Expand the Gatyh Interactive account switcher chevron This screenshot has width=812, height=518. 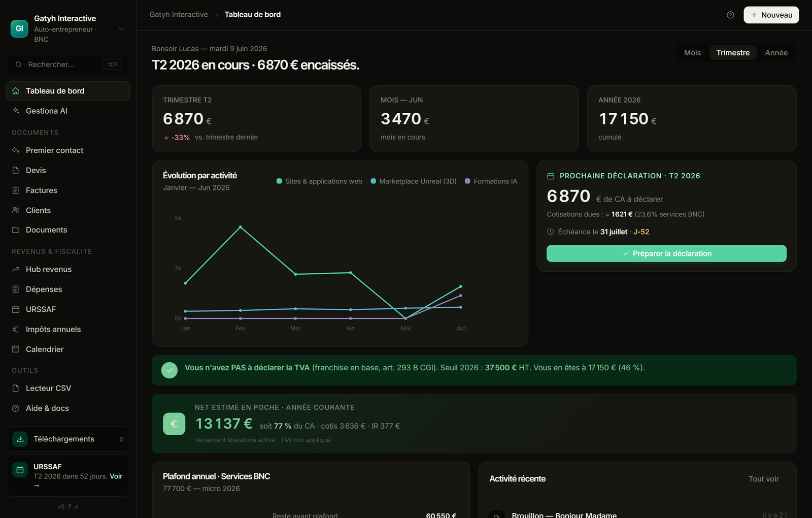pos(121,29)
